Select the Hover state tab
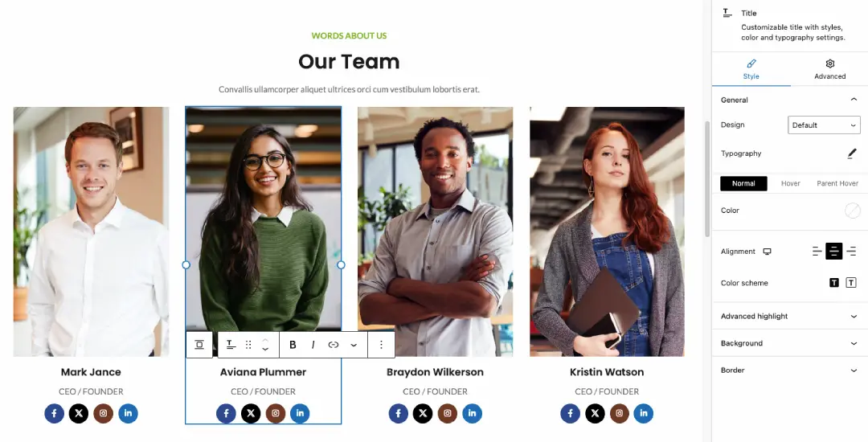The width and height of the screenshot is (868, 442). pyautogui.click(x=791, y=184)
